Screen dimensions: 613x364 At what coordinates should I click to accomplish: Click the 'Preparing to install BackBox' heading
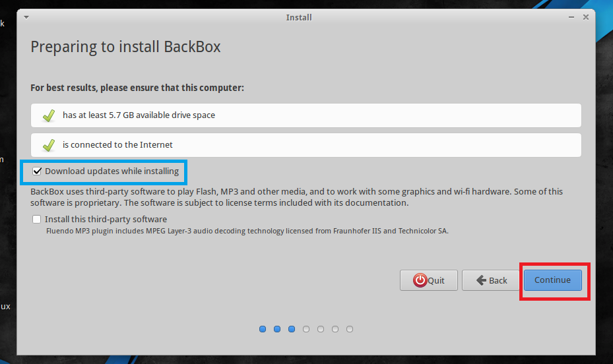coord(125,47)
